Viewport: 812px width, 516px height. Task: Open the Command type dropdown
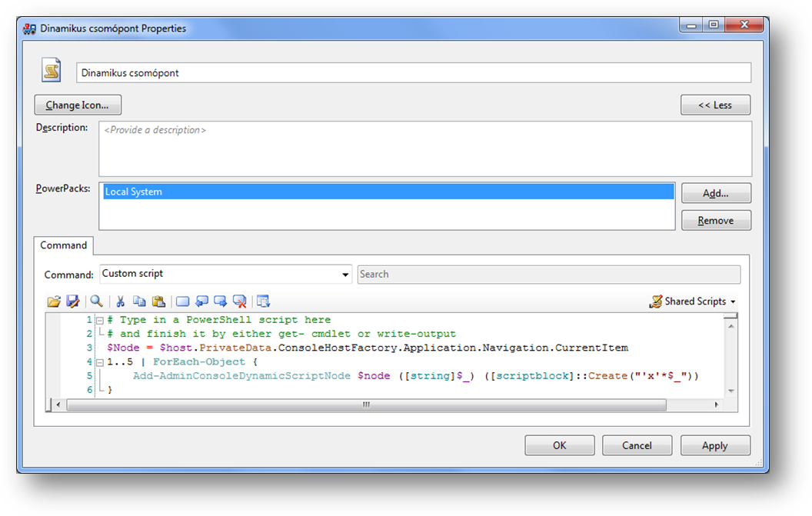click(x=345, y=275)
